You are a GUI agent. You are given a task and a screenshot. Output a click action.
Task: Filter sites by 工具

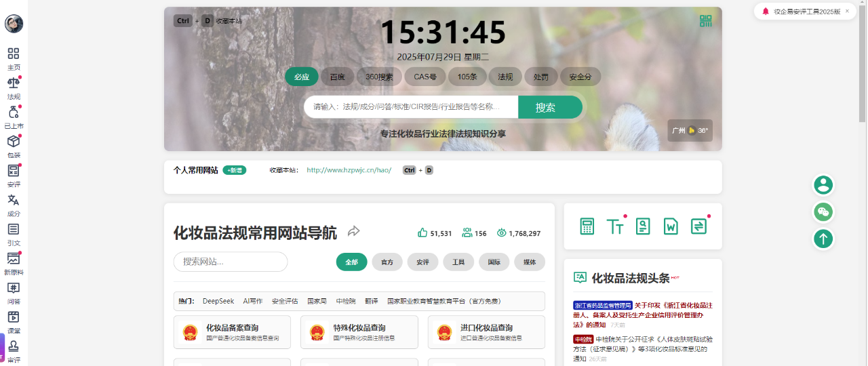click(x=458, y=262)
